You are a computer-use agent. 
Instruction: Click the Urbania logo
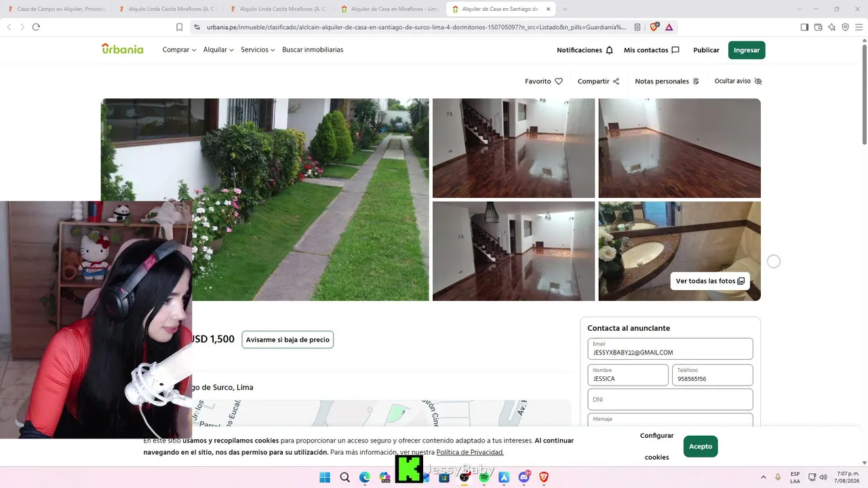tap(122, 49)
